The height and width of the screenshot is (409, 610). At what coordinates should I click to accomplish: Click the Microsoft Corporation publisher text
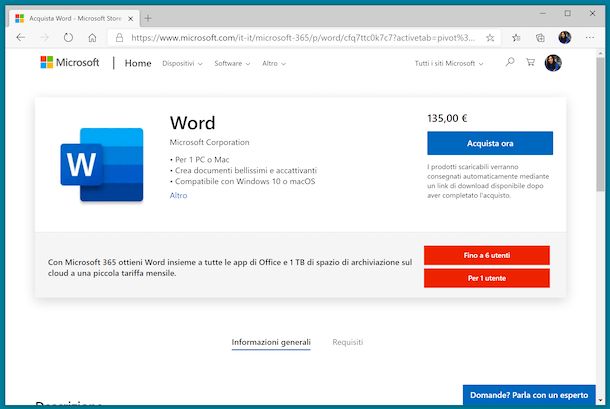(209, 142)
